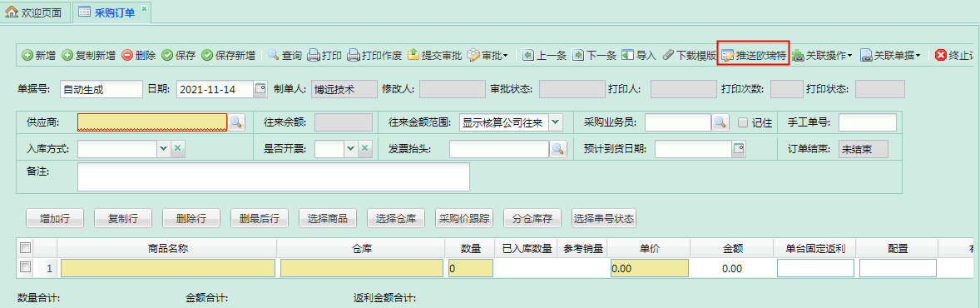This screenshot has height=308, width=980.
Task: Click the 复制新增 toolbar button
Action: point(88,55)
